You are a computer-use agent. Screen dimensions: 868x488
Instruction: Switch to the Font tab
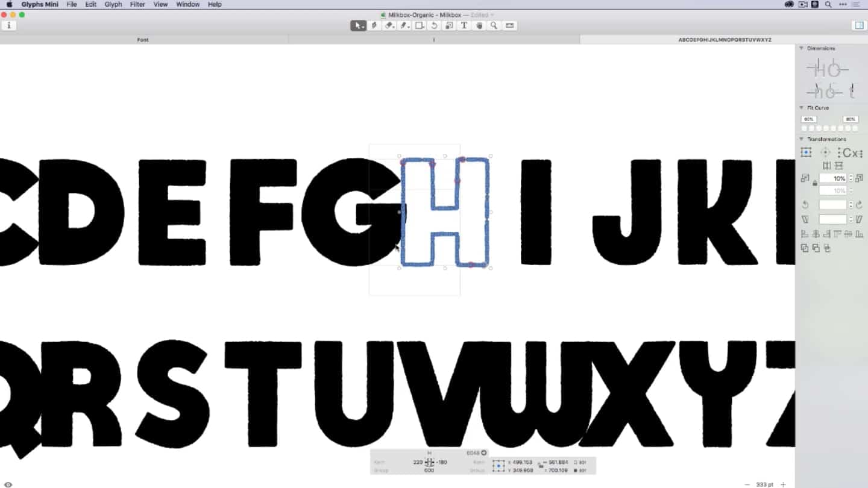[143, 40]
